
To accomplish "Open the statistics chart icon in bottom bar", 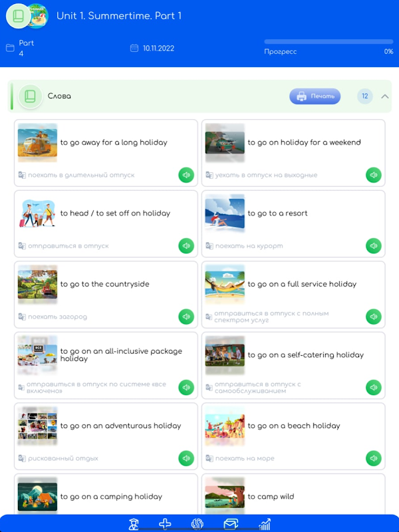I will pyautogui.click(x=265, y=524).
